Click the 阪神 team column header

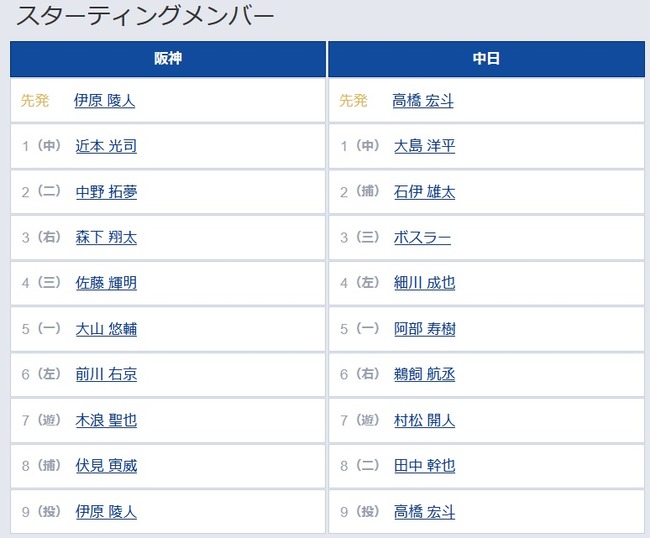[168, 58]
